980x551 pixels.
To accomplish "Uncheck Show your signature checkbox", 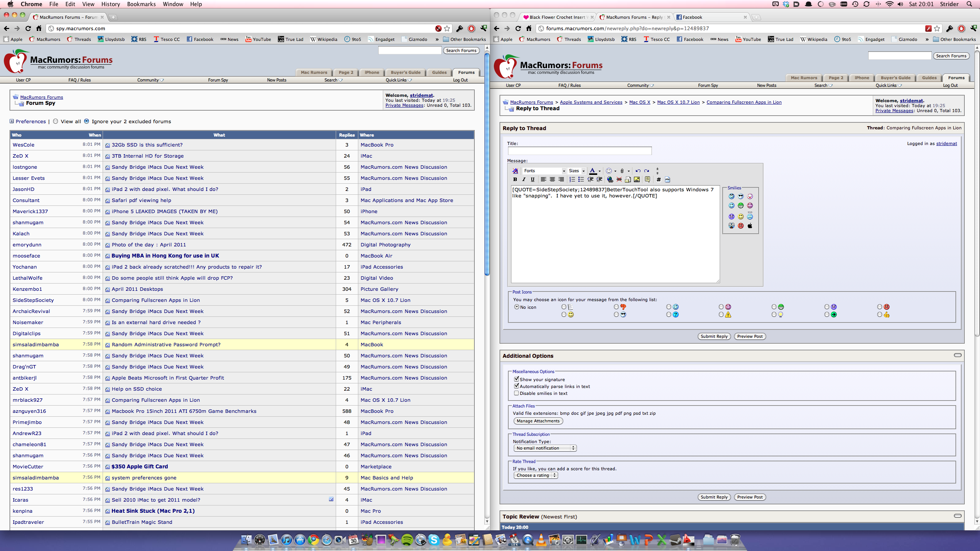I will tap(516, 379).
